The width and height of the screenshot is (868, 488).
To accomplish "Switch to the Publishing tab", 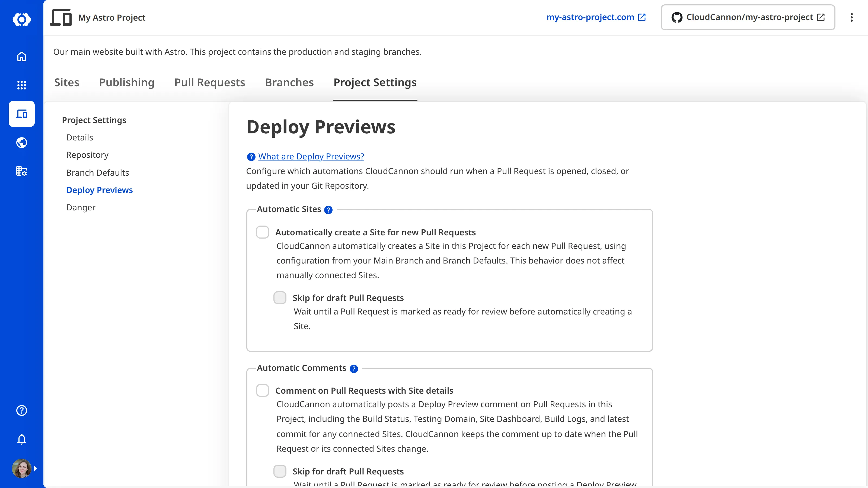I will pos(127,82).
